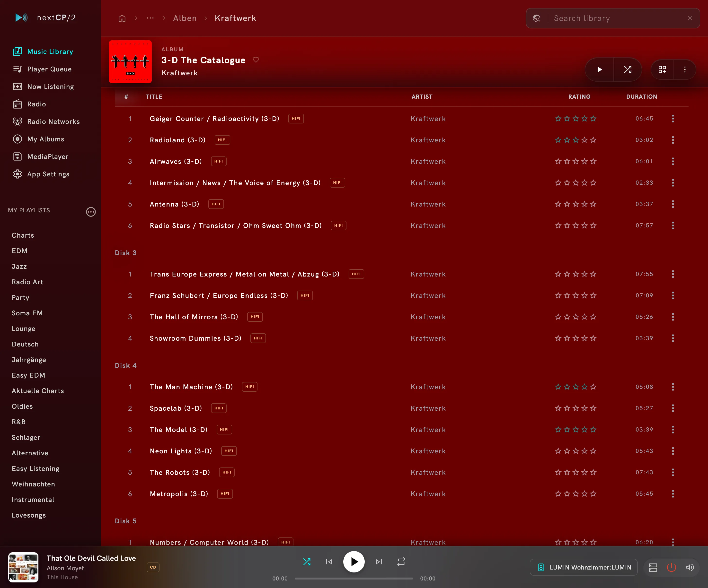The width and height of the screenshot is (708, 588).
Task: Rate The Robots five stars
Action: [593, 472]
